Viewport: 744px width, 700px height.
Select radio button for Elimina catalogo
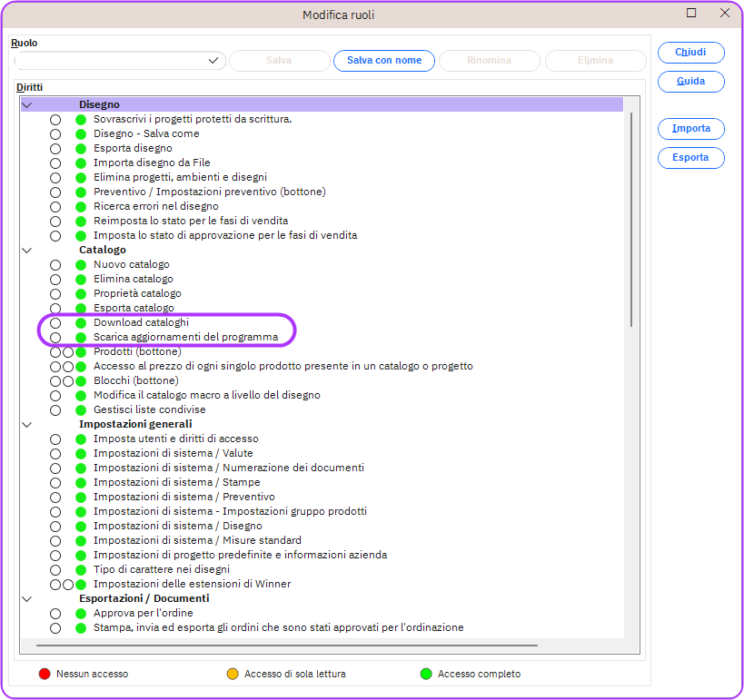point(55,279)
